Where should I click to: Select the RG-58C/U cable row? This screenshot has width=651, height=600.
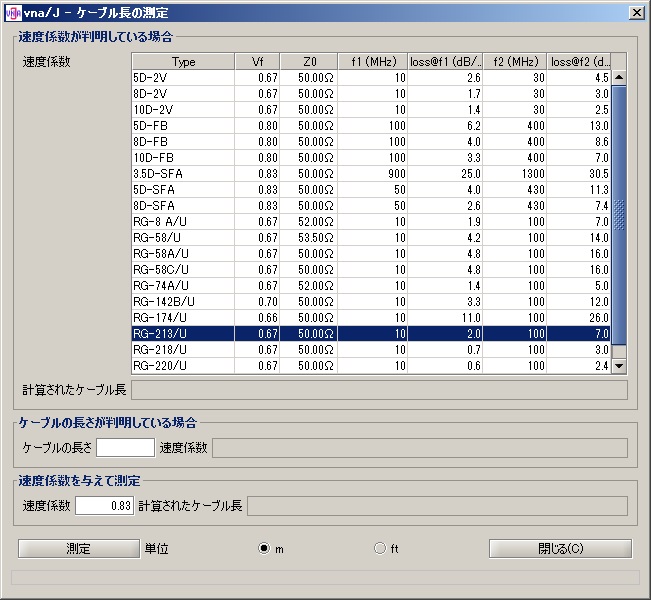point(371,269)
